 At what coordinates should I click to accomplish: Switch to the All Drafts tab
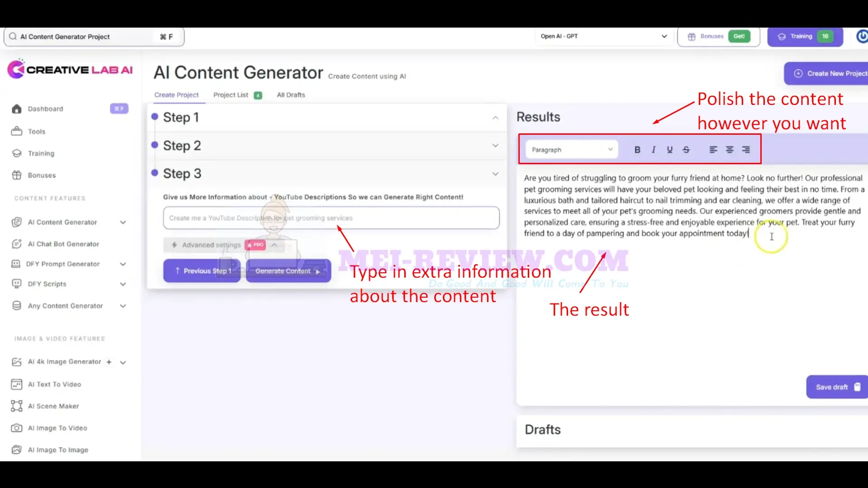coord(291,95)
